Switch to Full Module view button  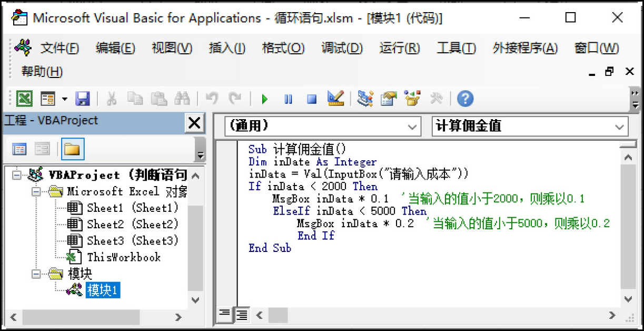click(242, 315)
